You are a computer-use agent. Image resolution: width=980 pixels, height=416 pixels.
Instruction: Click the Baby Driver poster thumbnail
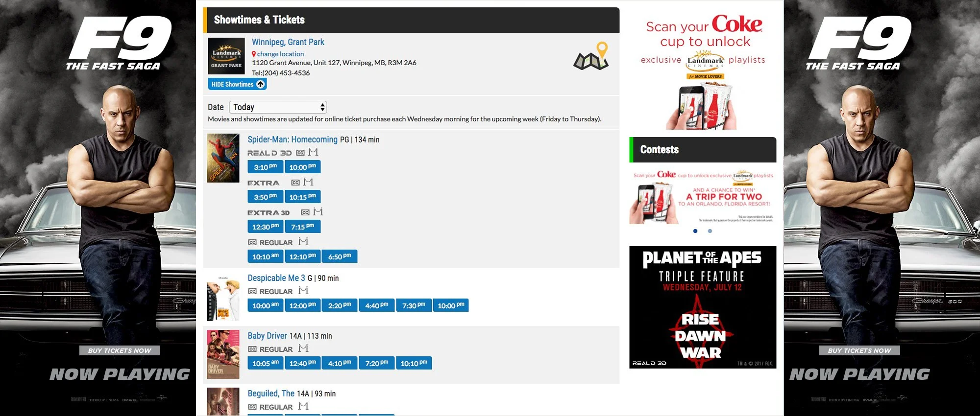point(223,354)
